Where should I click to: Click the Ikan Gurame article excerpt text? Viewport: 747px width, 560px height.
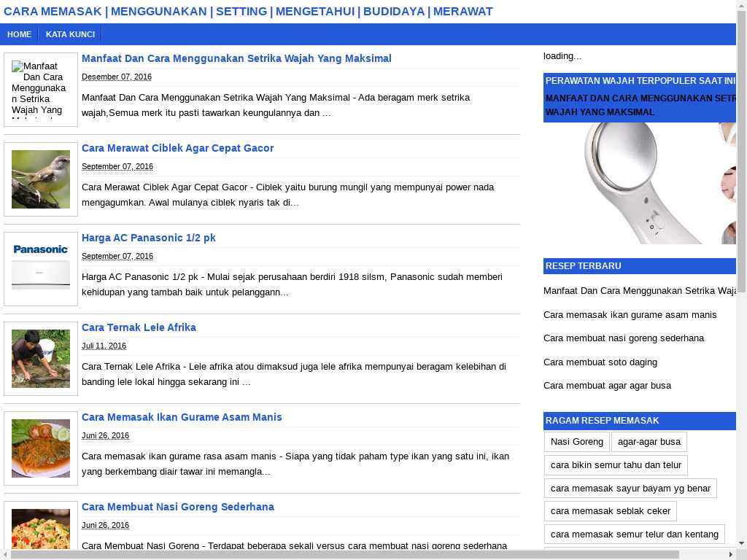point(295,464)
